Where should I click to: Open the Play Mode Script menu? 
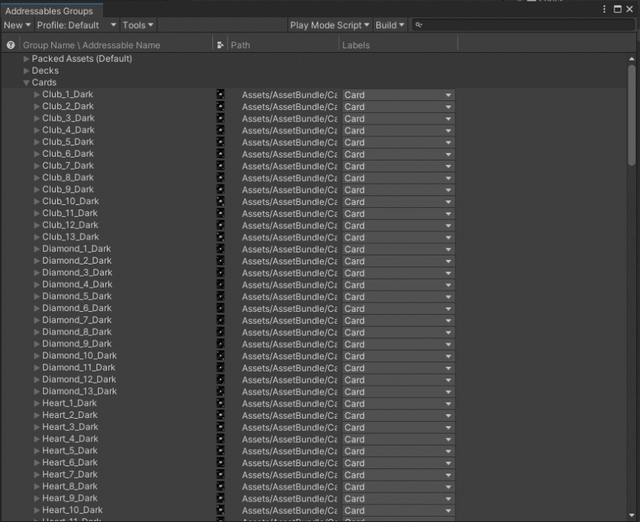click(x=329, y=25)
